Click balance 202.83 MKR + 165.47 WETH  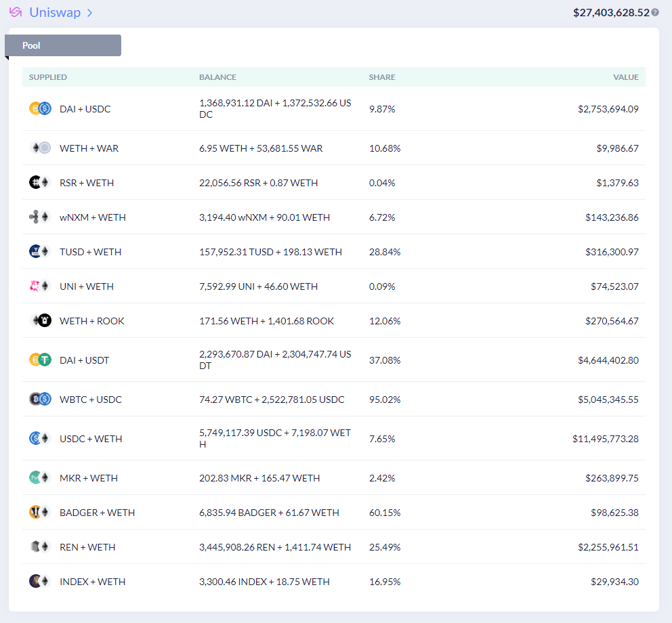click(259, 478)
